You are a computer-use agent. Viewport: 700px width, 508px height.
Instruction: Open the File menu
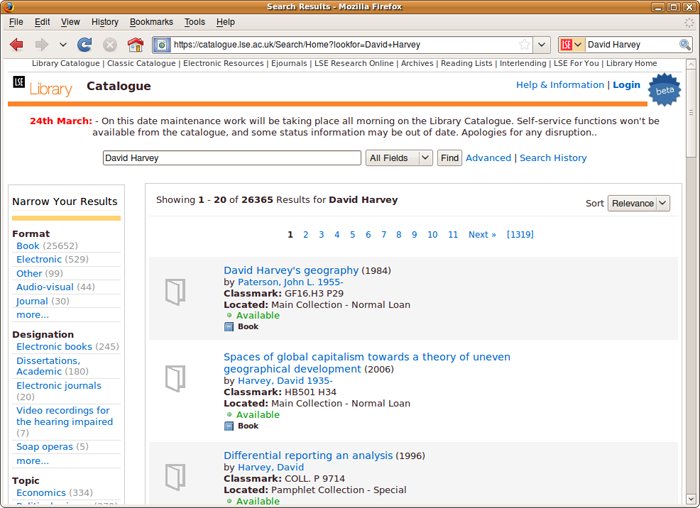16,22
